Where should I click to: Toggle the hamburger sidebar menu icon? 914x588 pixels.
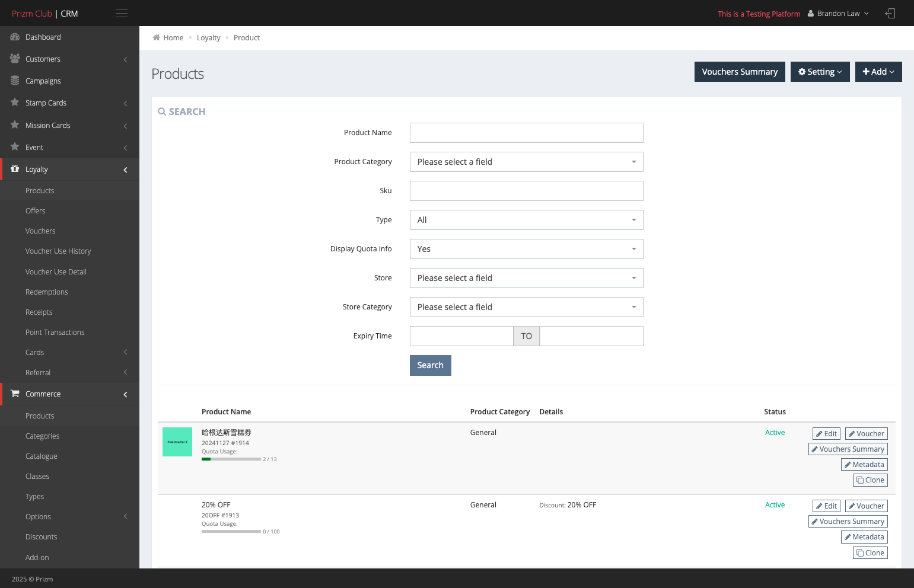tap(122, 14)
